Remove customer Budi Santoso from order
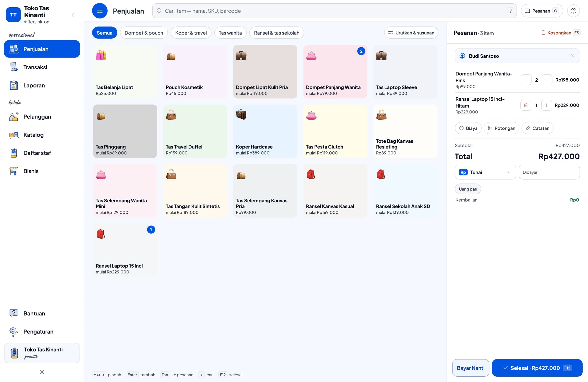Viewport: 588px width, 382px height. point(572,56)
